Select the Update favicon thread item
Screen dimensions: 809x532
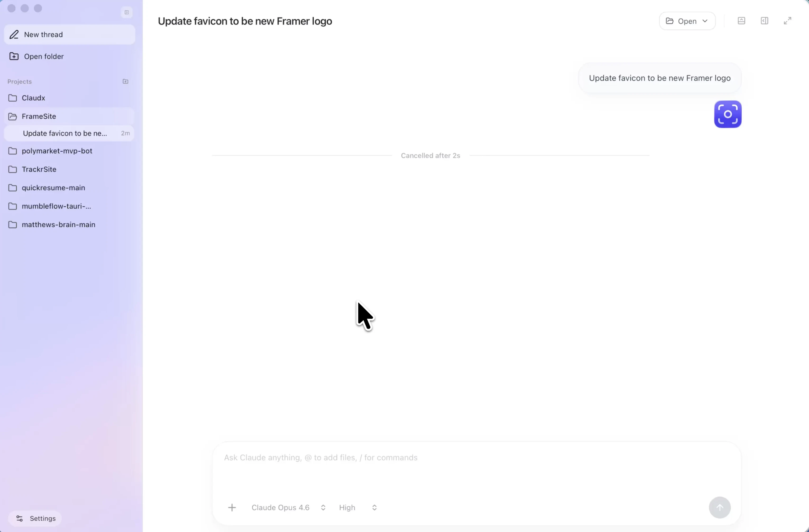(65, 133)
